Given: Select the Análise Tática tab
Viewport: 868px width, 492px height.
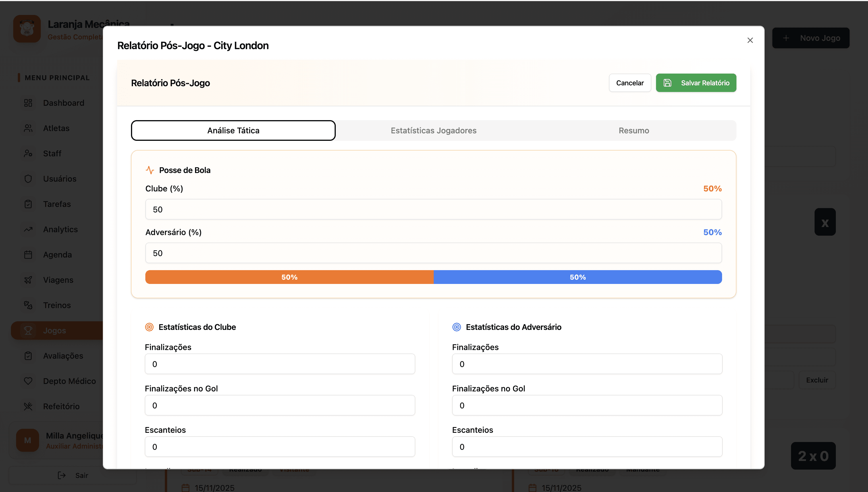Looking at the screenshot, I should 233,130.
